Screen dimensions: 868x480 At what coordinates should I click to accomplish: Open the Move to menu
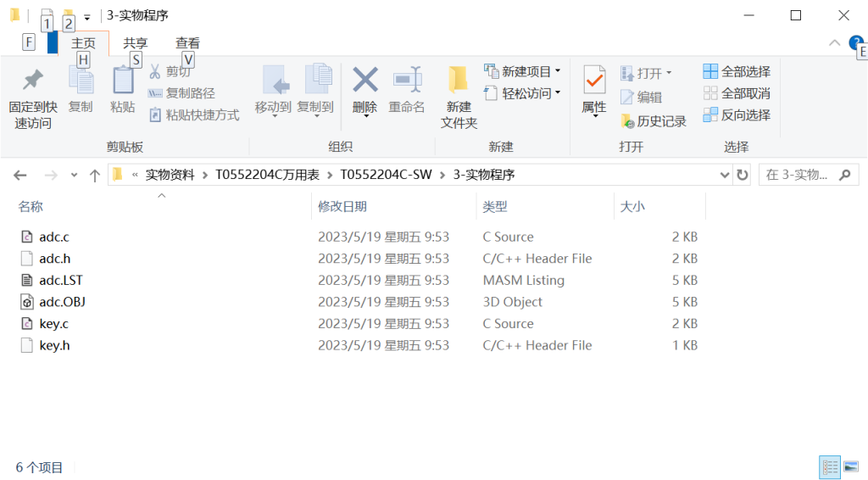click(x=273, y=92)
